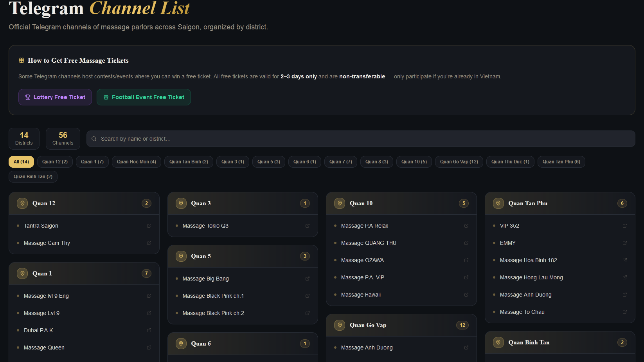Select the All (14) filter chip
Image resolution: width=644 pixels, height=362 pixels.
21,162
